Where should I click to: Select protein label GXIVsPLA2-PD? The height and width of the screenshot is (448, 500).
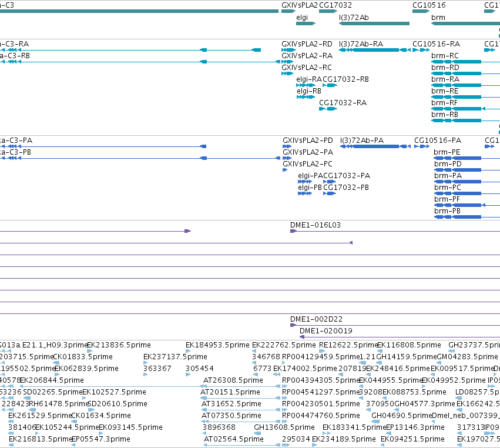pos(308,141)
